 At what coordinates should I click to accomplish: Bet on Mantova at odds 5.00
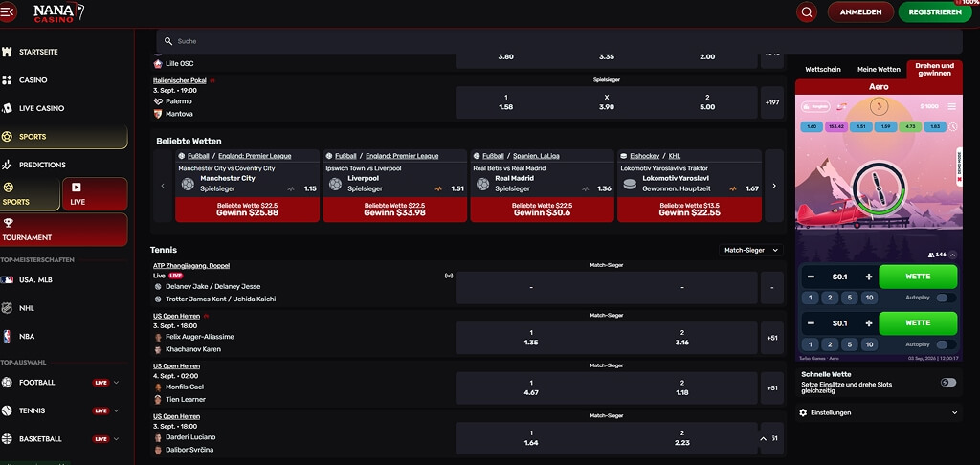[707, 102]
